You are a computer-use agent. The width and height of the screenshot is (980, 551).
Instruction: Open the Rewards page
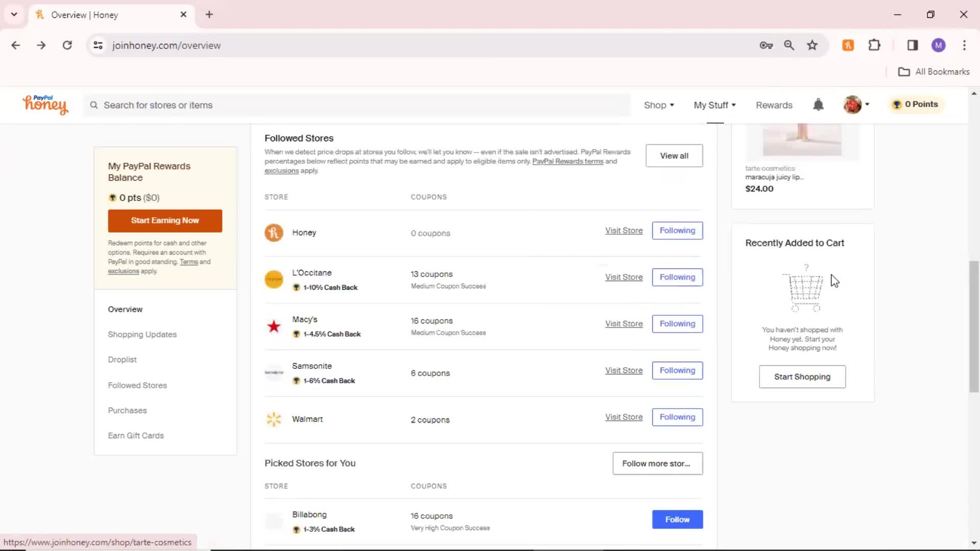tap(774, 105)
